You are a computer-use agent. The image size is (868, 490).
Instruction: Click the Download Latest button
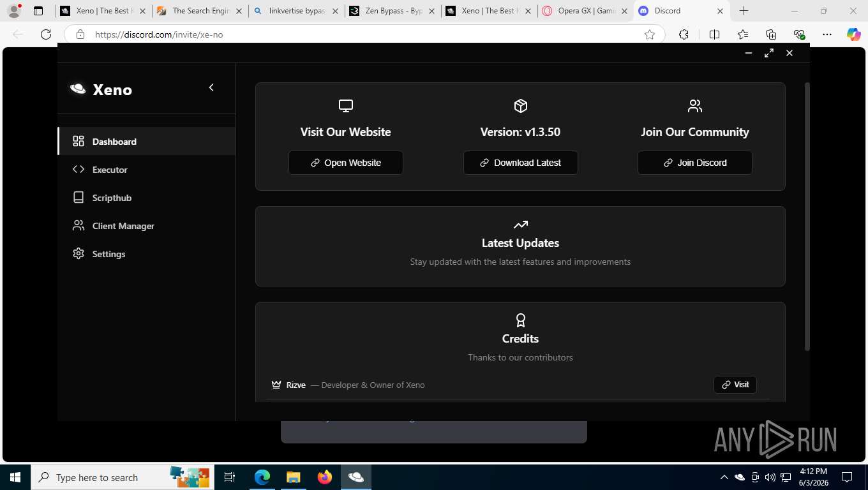521,163
